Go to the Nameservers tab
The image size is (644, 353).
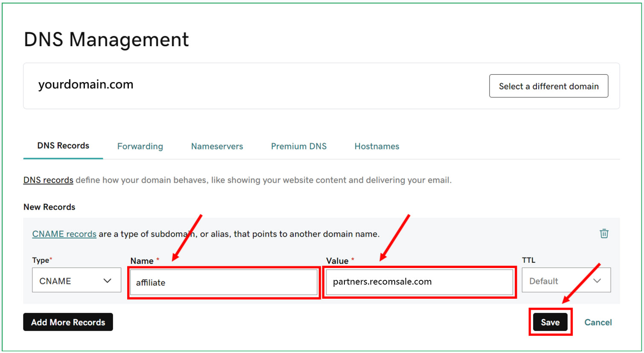pyautogui.click(x=217, y=146)
